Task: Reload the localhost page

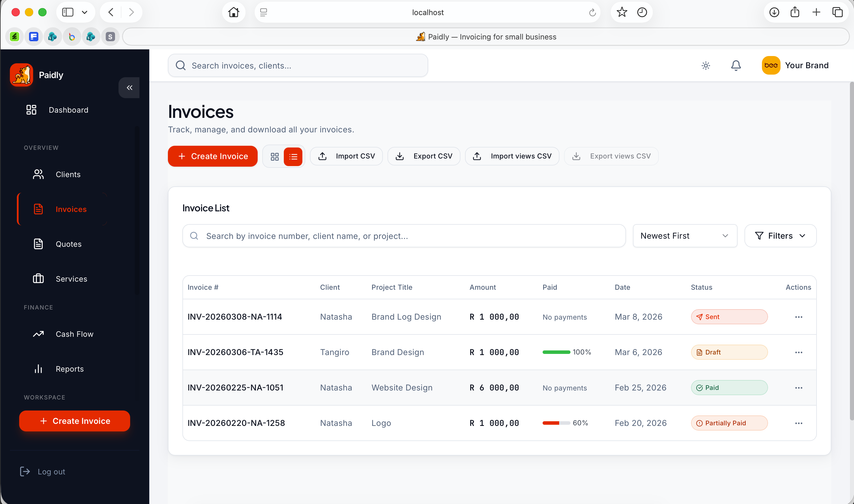Action: 592,12
